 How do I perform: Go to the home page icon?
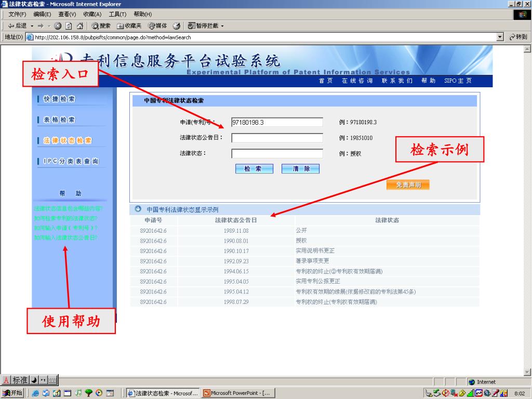pos(80,26)
